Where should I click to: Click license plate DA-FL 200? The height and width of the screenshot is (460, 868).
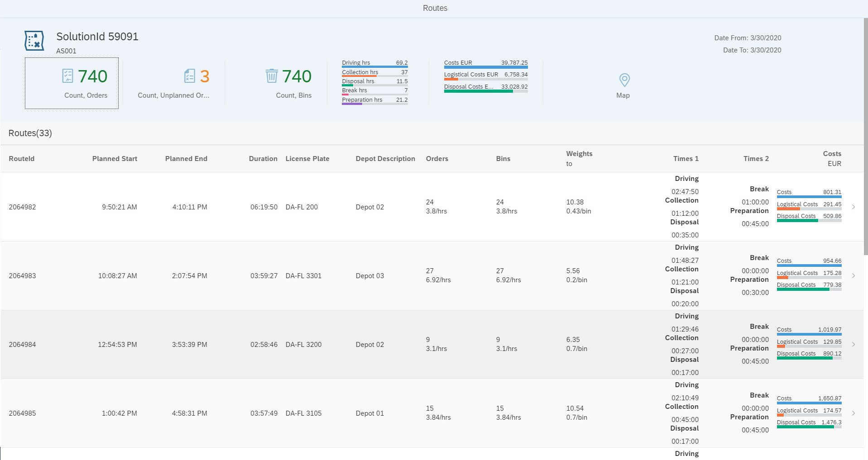[302, 207]
